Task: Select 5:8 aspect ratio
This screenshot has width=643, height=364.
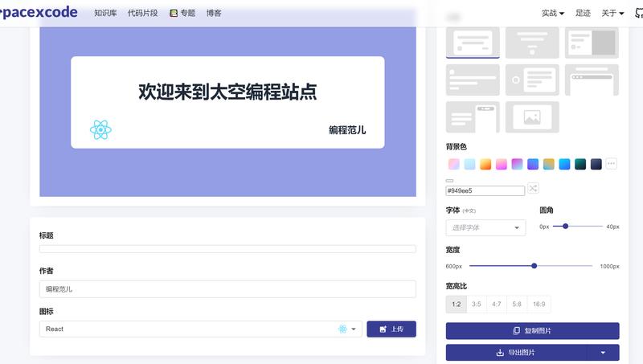Action: pyautogui.click(x=517, y=305)
